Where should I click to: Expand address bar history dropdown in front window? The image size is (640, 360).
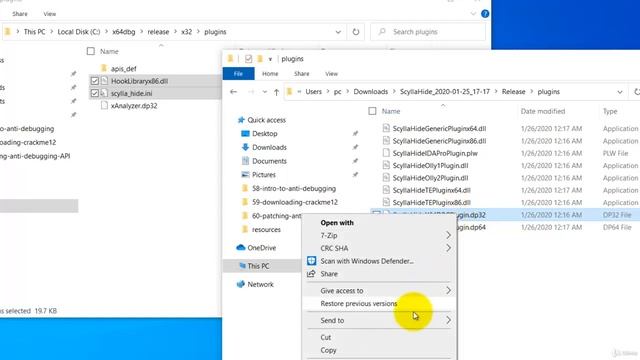620,92
